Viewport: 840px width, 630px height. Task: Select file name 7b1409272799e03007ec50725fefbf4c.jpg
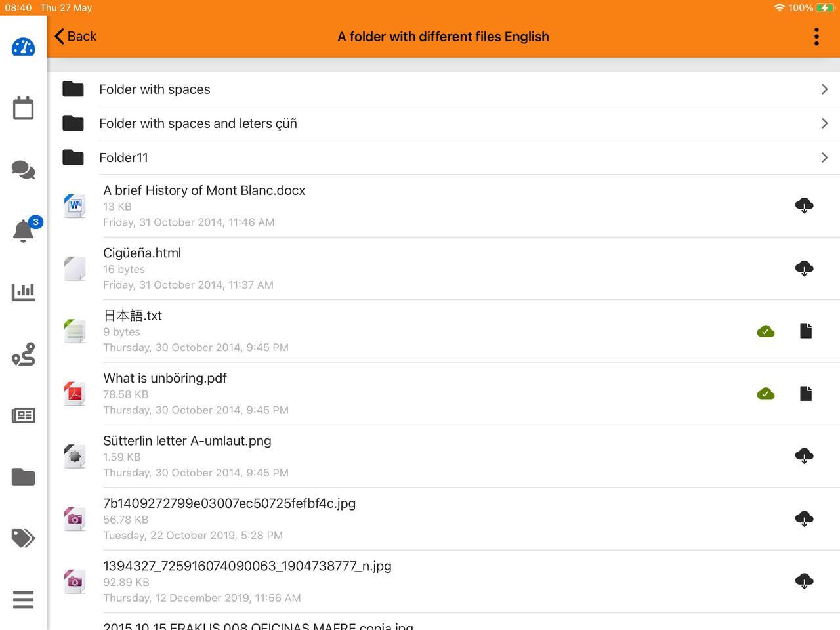[x=229, y=503]
